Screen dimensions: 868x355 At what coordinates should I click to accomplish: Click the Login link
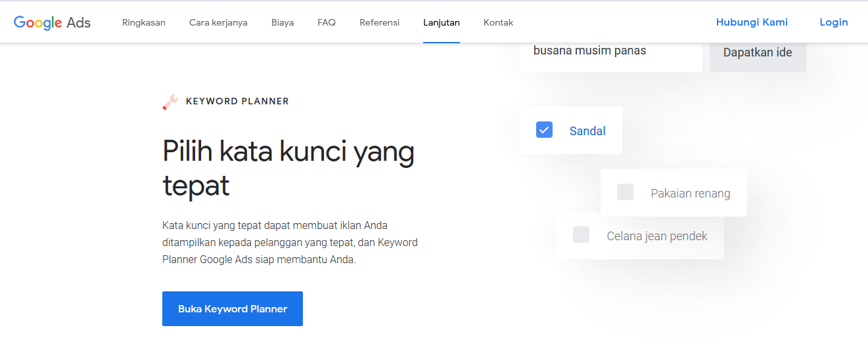(x=834, y=22)
